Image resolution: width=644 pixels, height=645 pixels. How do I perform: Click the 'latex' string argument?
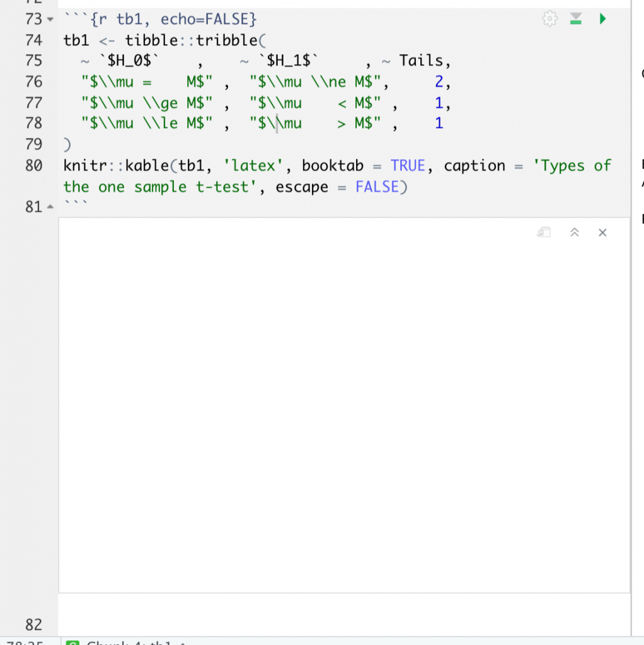point(250,166)
